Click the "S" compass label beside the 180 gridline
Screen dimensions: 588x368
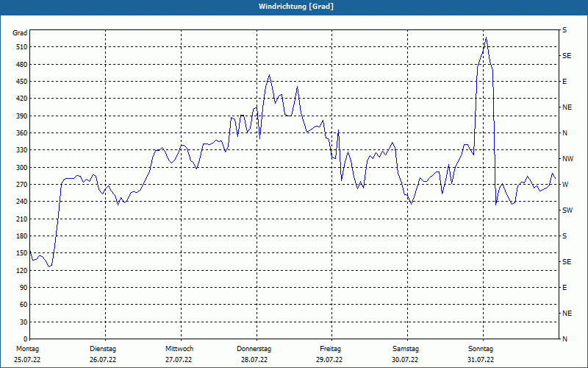[x=564, y=236]
